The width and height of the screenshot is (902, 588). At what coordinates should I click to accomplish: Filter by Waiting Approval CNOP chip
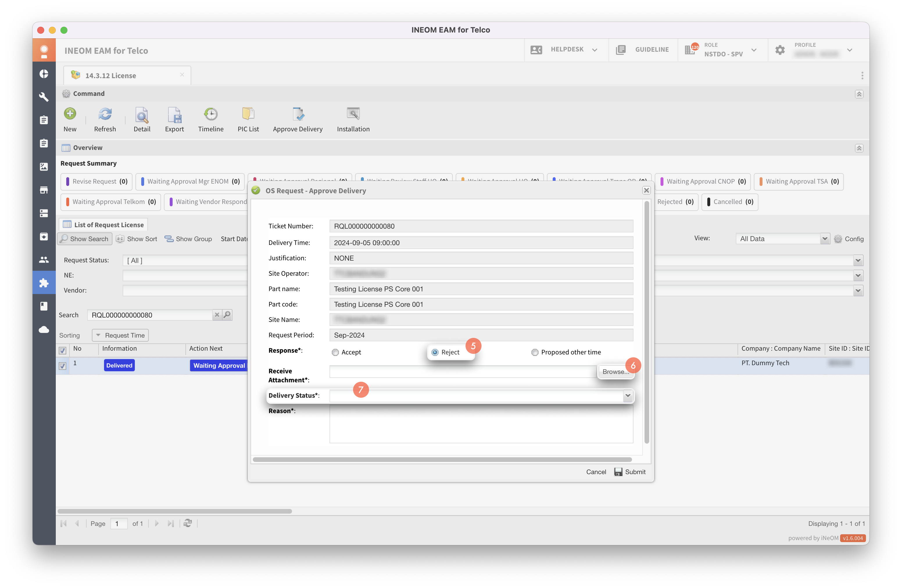[x=703, y=182]
